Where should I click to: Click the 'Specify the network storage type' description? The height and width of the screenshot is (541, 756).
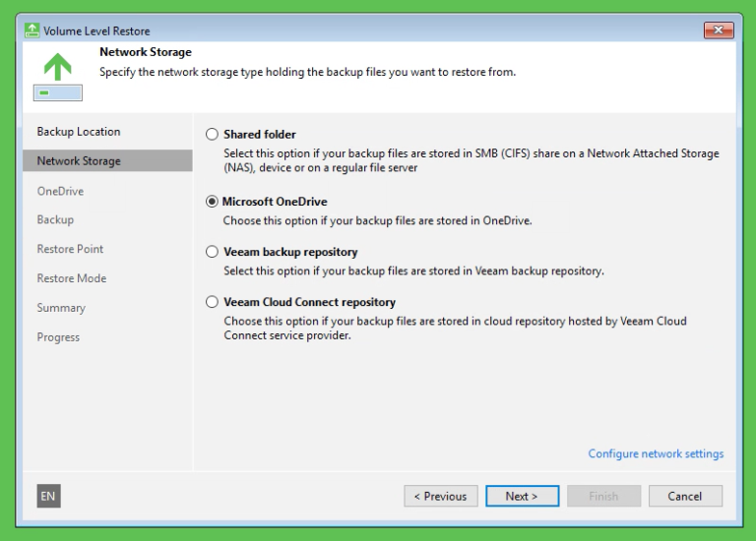coord(307,72)
